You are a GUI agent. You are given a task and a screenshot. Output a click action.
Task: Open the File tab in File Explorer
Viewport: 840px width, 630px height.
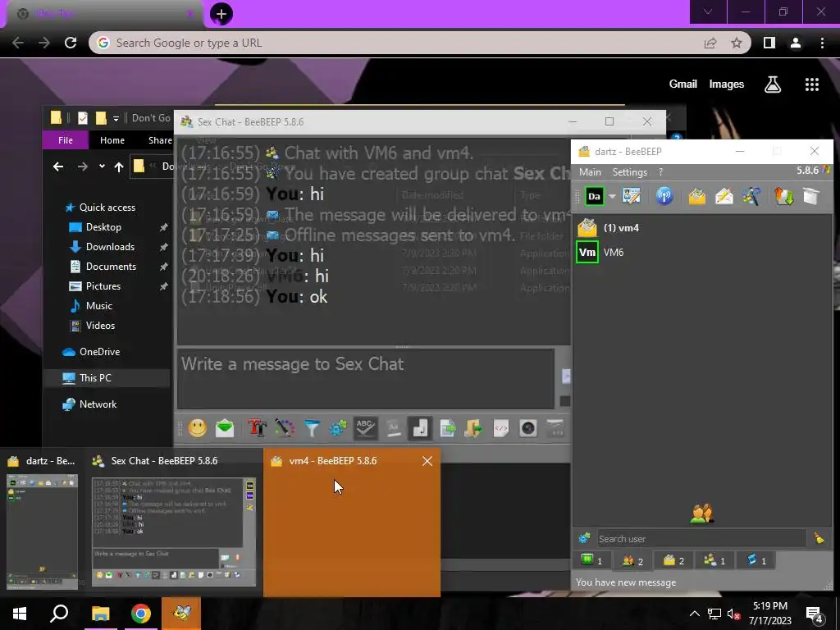click(x=66, y=139)
